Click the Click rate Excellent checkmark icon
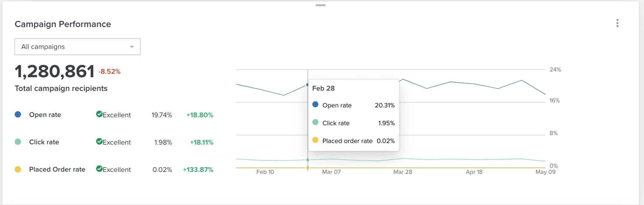 click(x=99, y=141)
